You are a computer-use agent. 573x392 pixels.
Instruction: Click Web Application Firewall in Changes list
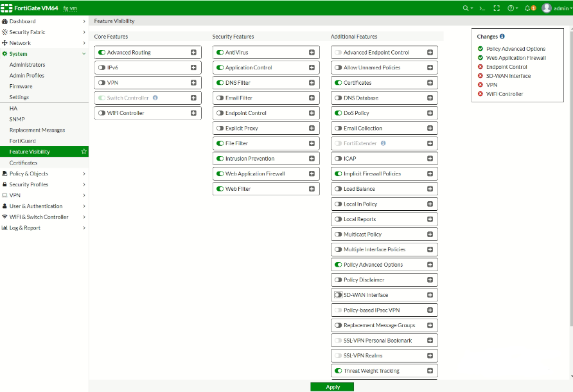click(x=516, y=58)
